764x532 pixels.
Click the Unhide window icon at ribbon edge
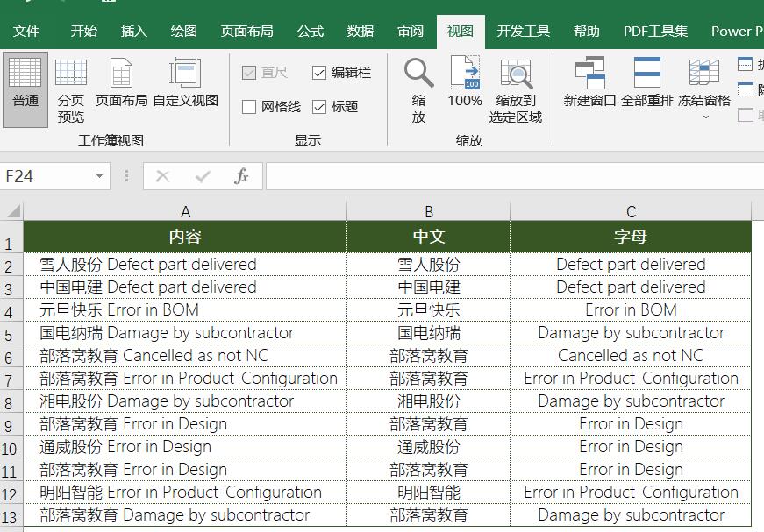coord(745,115)
